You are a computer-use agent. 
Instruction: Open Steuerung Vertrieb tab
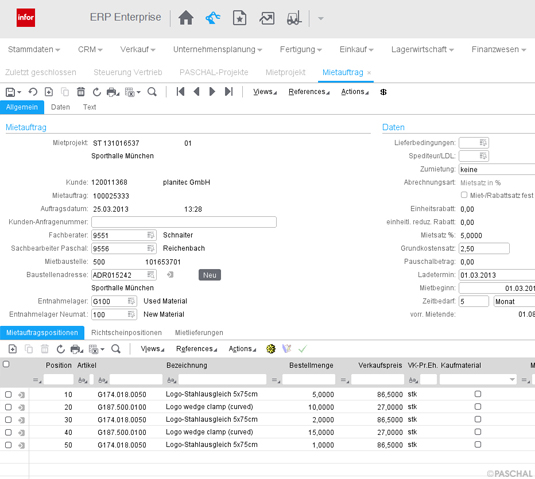[128, 72]
